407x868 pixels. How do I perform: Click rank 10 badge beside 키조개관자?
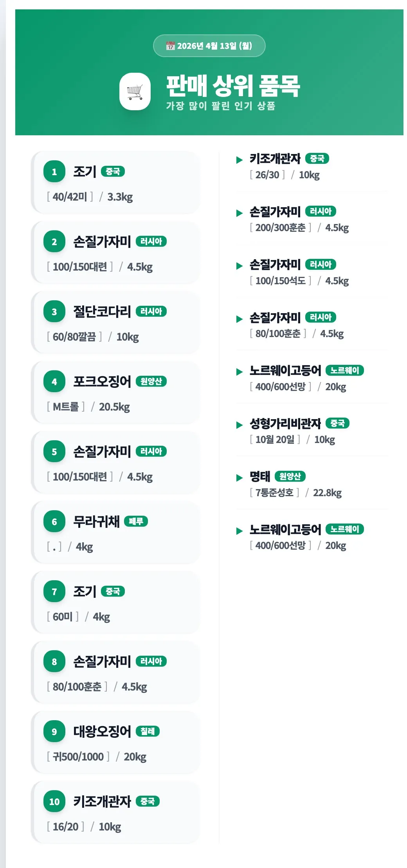54,802
